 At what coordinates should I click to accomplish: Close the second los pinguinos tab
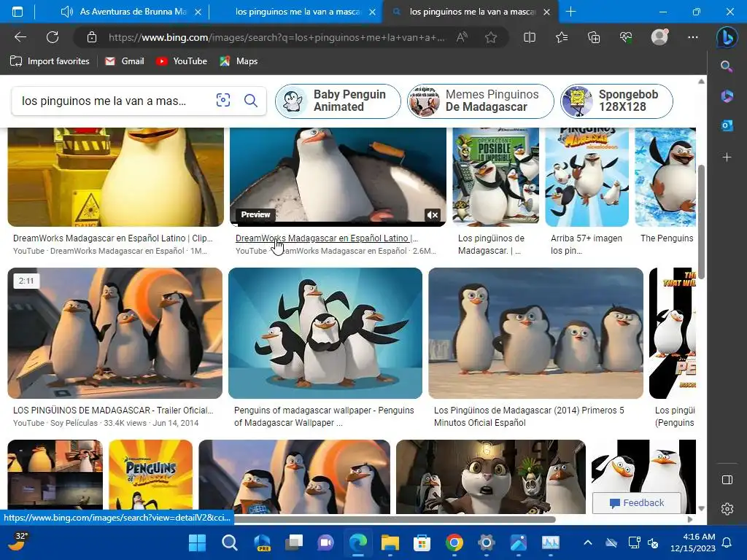coord(373,12)
